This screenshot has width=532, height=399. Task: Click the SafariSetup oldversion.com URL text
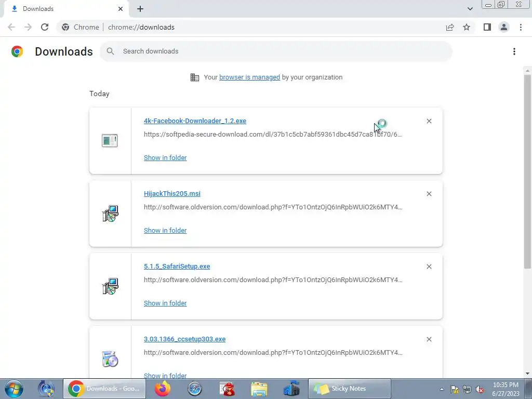[273, 280]
